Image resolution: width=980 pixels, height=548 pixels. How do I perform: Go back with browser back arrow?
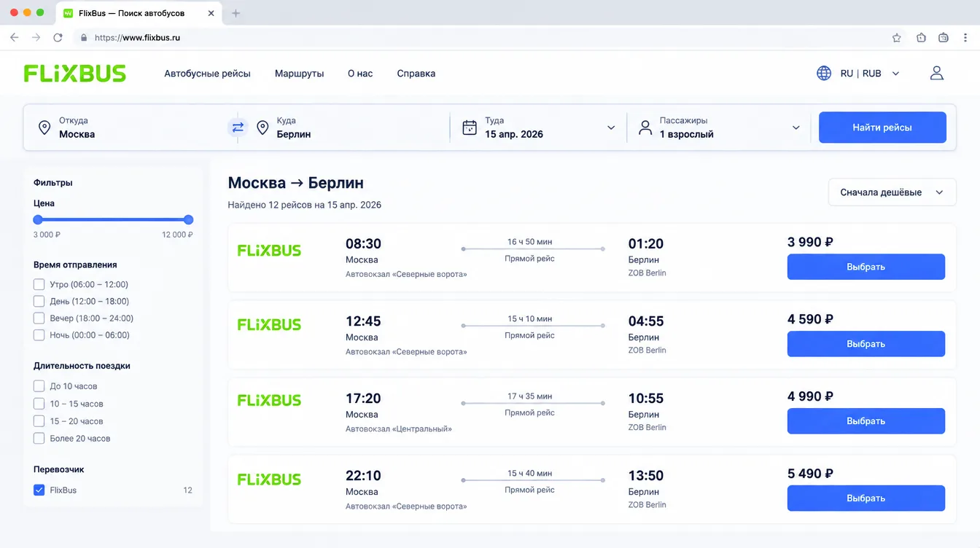pyautogui.click(x=15, y=38)
